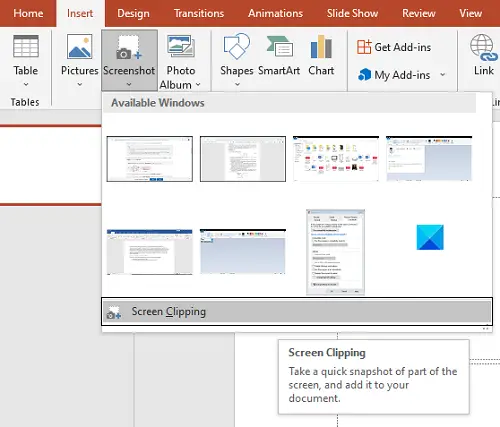Expand the Photo Album dropdown arrow
Screen dimensions: 500x427
click(x=198, y=85)
